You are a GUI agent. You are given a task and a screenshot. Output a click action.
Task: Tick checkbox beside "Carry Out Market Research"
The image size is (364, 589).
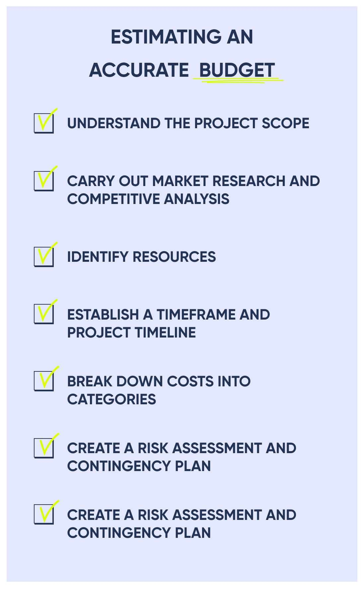coord(44,181)
